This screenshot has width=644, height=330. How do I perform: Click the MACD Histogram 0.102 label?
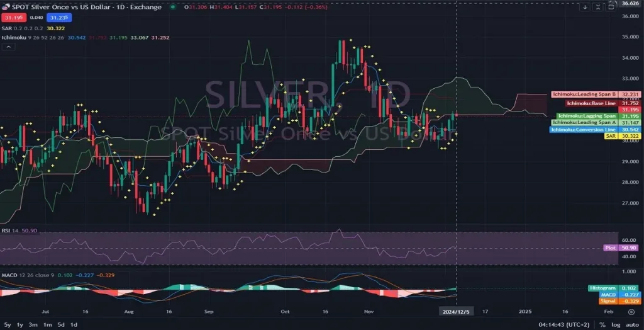[x=614, y=288]
